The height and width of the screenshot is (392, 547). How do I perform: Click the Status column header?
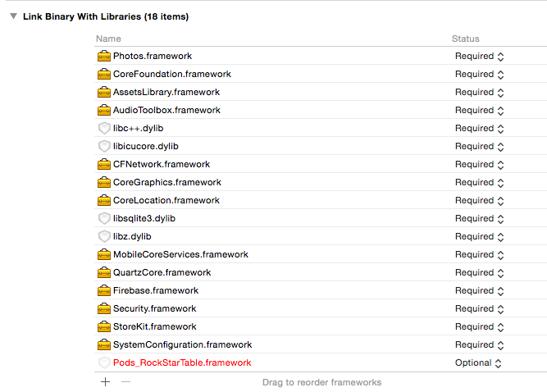[x=466, y=39]
